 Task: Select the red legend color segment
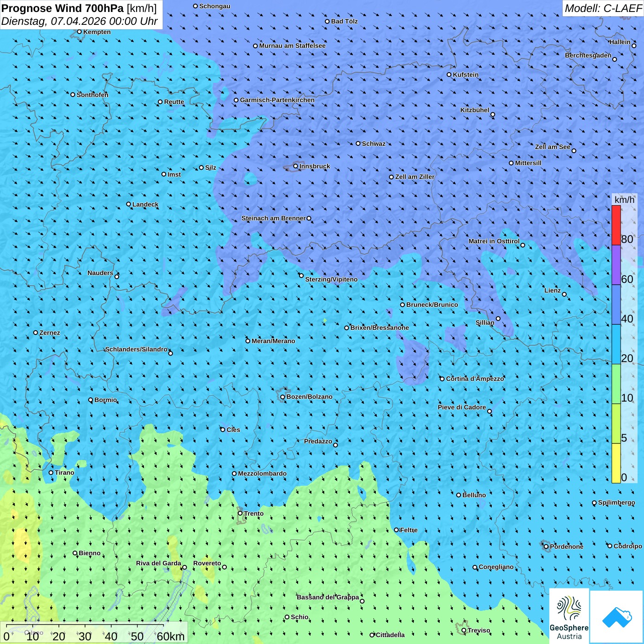click(616, 225)
